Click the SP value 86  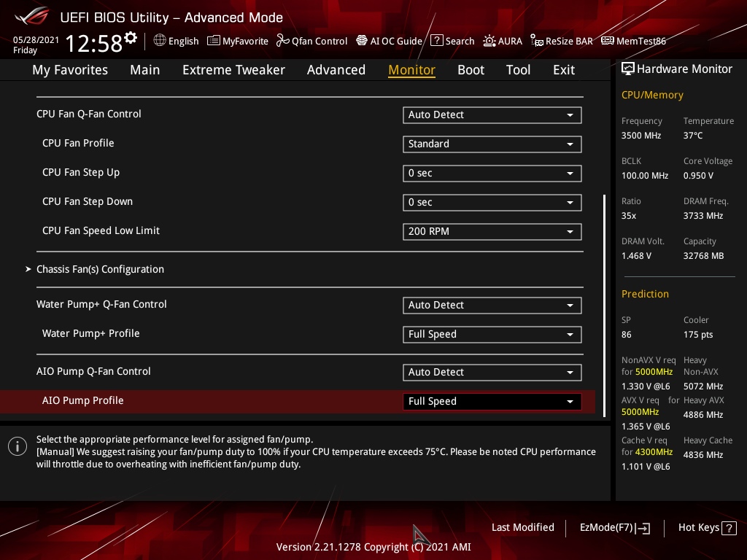[626, 335]
